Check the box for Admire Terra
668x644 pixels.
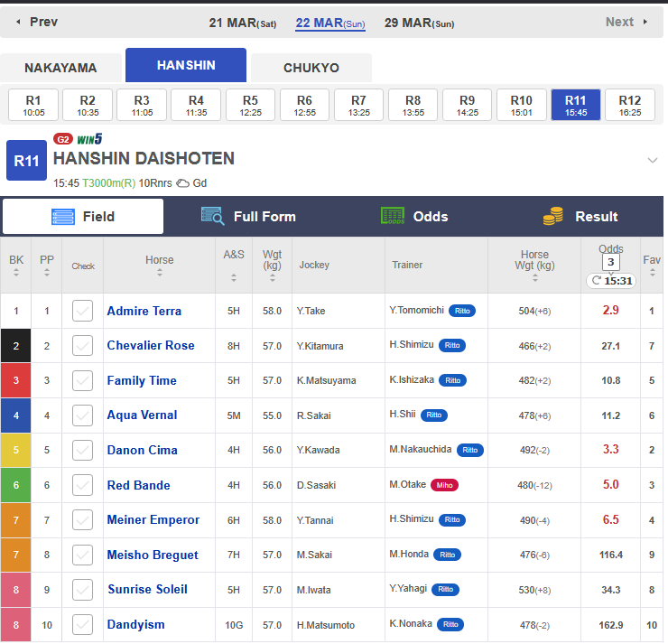[83, 311]
